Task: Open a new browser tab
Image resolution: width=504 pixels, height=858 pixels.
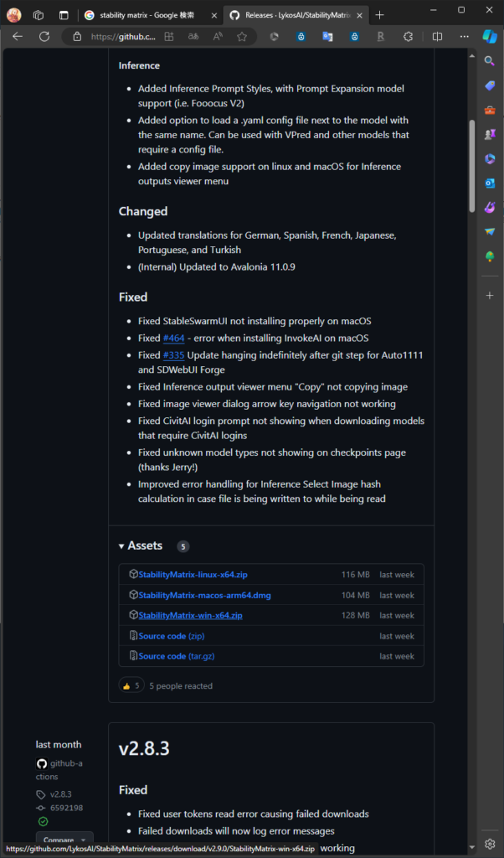Action: (379, 15)
